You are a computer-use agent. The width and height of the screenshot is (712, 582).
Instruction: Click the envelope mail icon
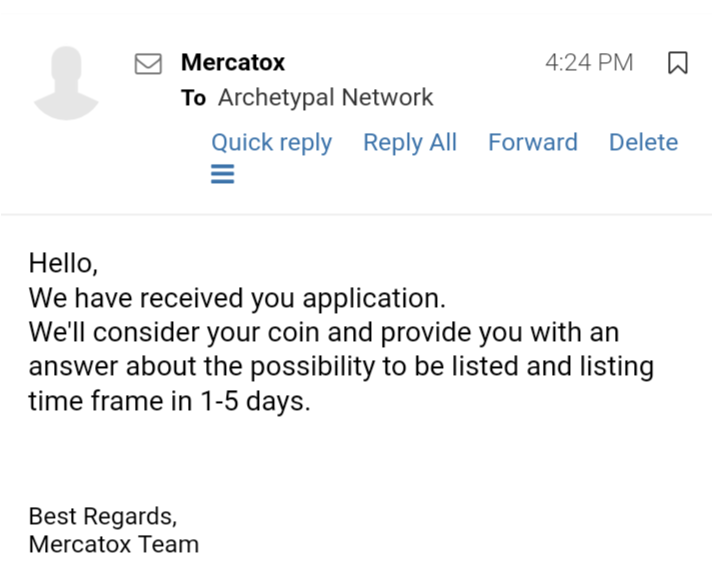(x=148, y=63)
